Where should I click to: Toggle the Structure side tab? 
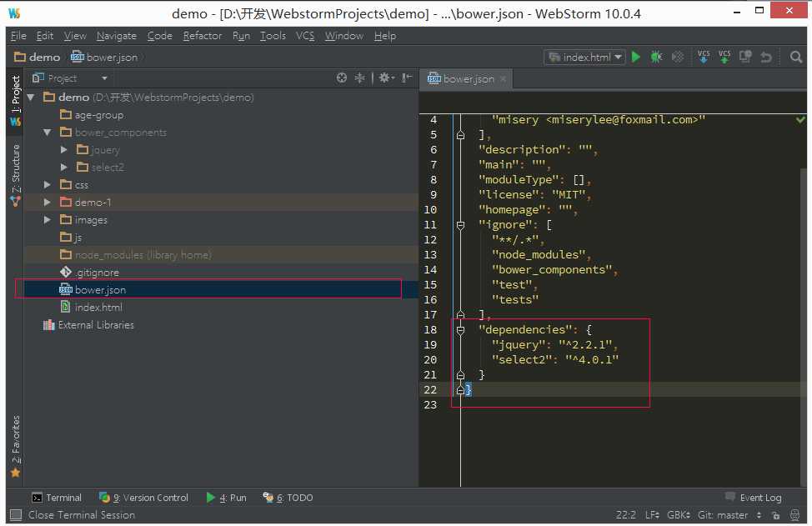[16, 175]
